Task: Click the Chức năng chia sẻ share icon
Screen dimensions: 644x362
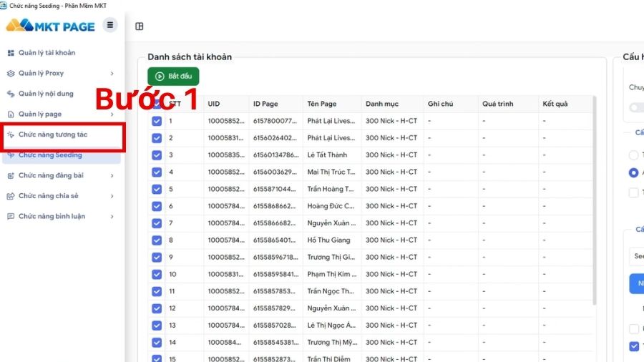Action: point(11,196)
